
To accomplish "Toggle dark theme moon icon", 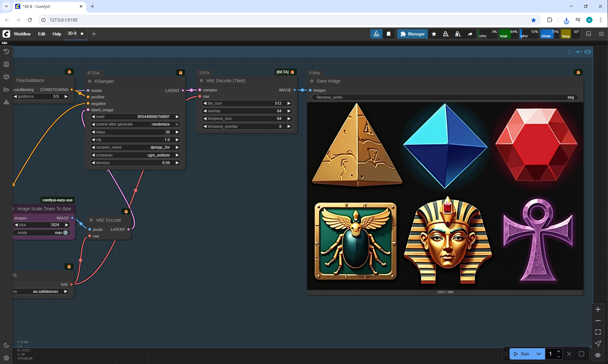I will (x=6, y=345).
